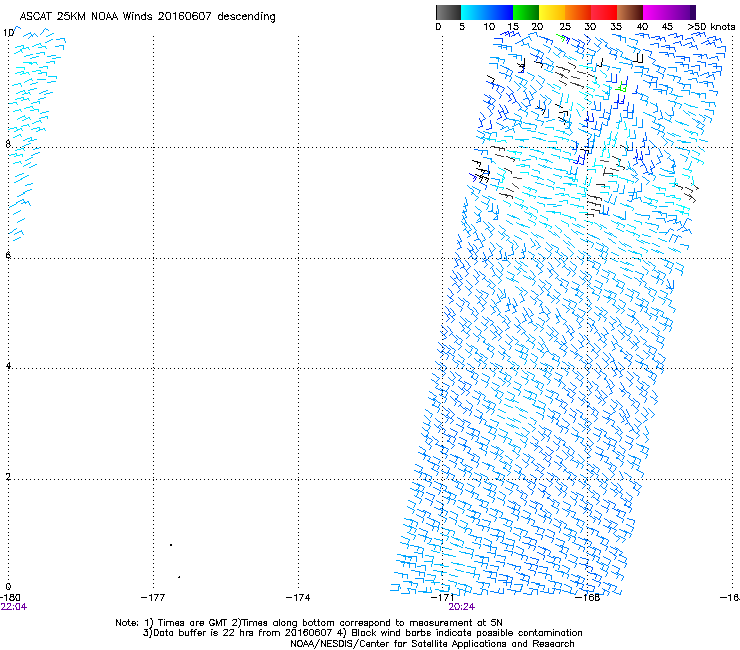
Task: Click the orange 25-30 knots color bar segment
Action: coord(578,12)
